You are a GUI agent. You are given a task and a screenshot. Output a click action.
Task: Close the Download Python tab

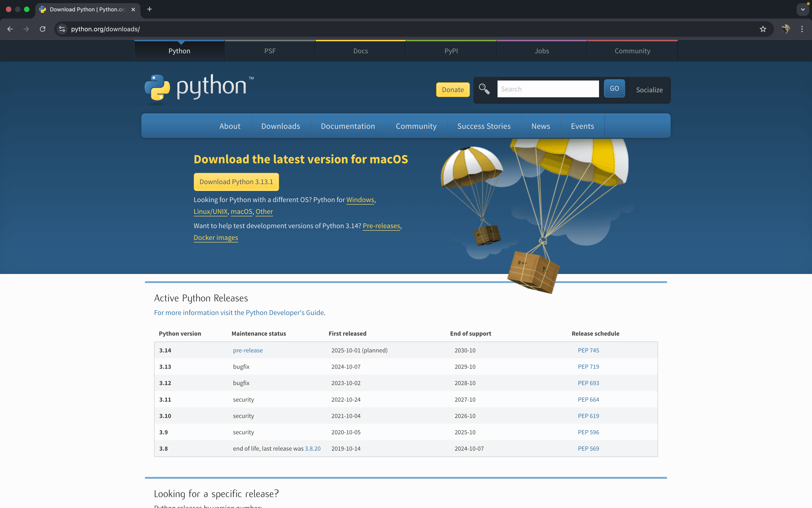[133, 9]
